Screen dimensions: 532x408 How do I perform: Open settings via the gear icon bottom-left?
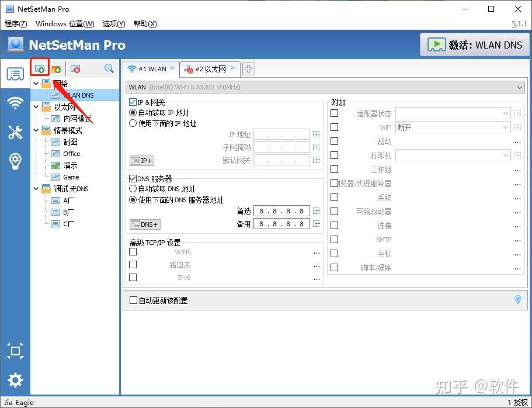coord(15,381)
